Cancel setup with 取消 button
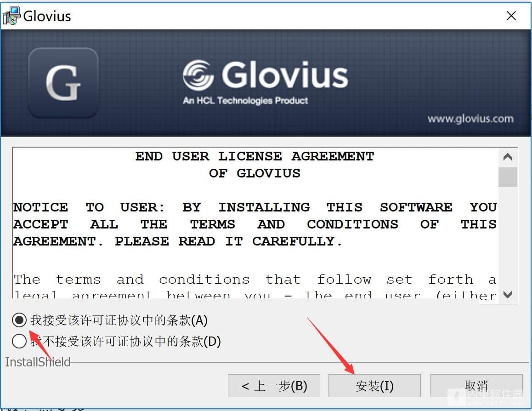 pos(476,386)
